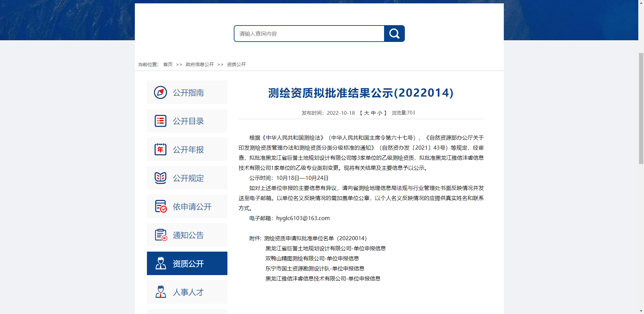The height and width of the screenshot is (314, 644).
Task: Select the compass icon beside 公开指南
Action: pos(160,93)
